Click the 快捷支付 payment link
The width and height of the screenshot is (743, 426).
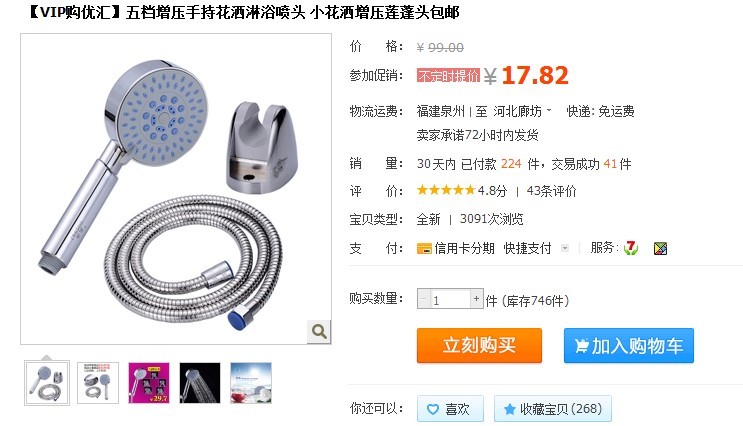click(527, 248)
